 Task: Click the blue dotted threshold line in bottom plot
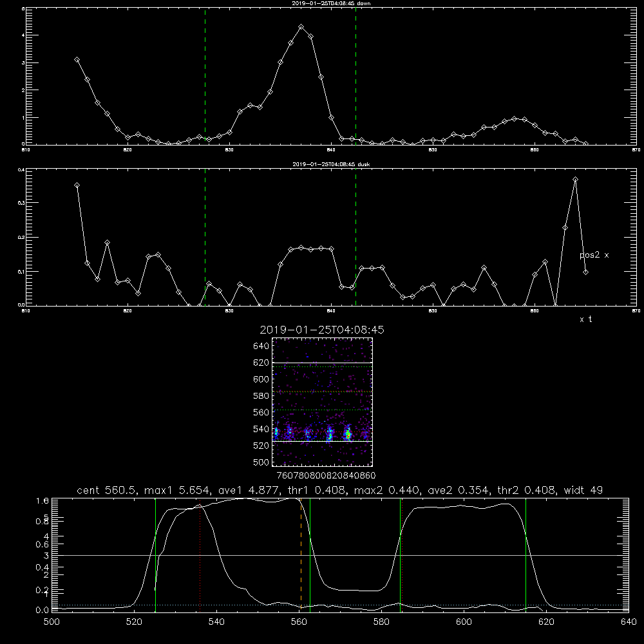tap(339, 605)
